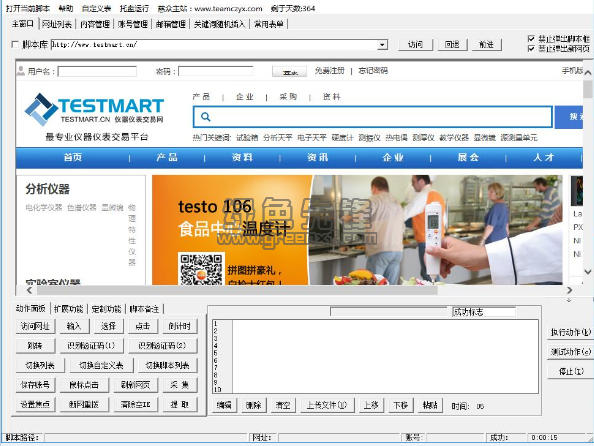Open the 自定义表 menu

pyautogui.click(x=96, y=8)
